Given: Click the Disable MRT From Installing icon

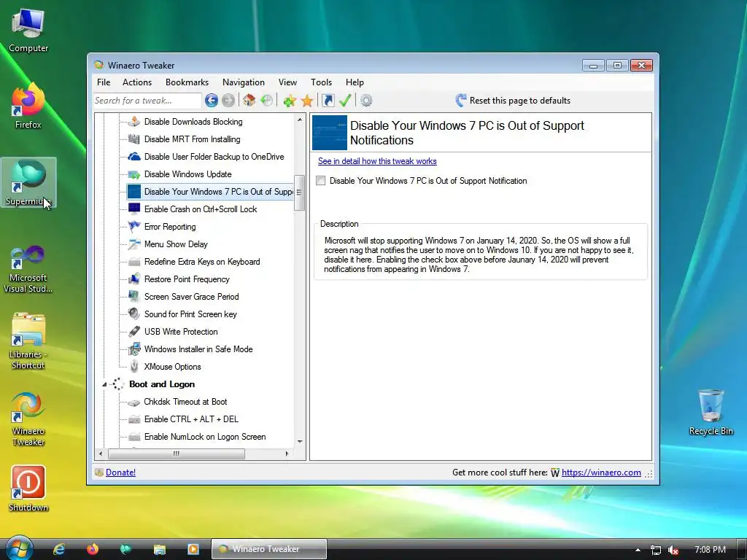Looking at the screenshot, I should click(134, 139).
